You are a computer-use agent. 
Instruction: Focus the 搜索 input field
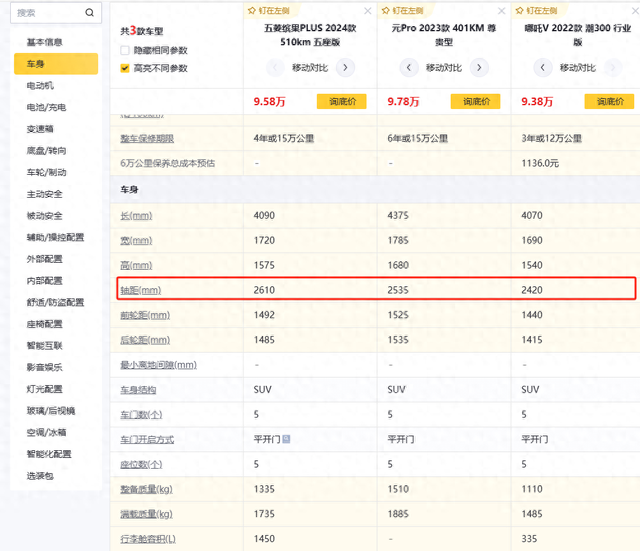[45, 13]
